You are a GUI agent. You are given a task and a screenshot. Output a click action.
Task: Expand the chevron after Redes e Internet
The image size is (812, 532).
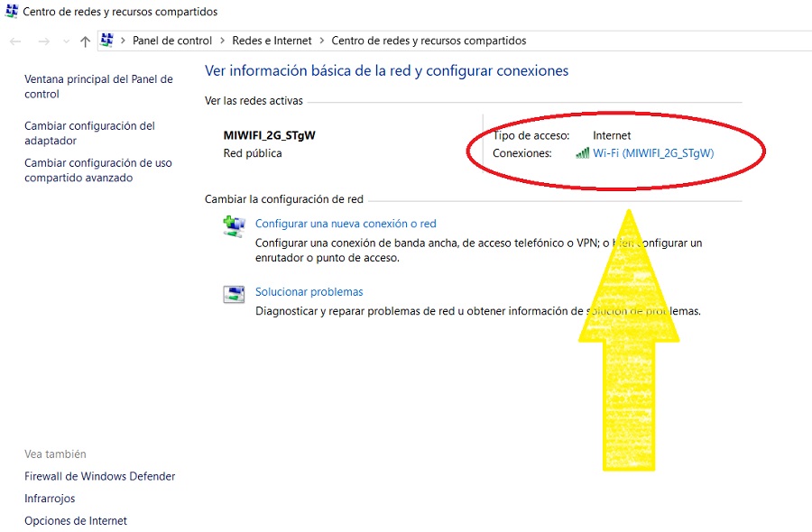click(x=321, y=41)
